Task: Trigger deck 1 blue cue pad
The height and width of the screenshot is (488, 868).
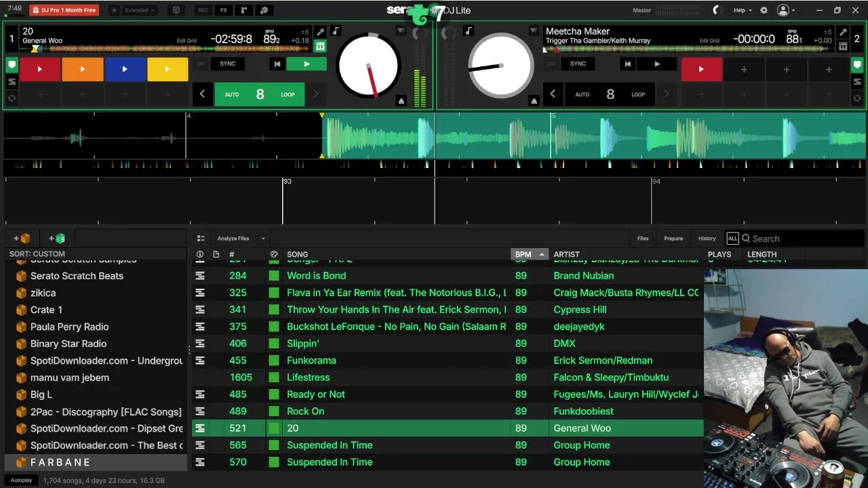Action: coord(125,69)
